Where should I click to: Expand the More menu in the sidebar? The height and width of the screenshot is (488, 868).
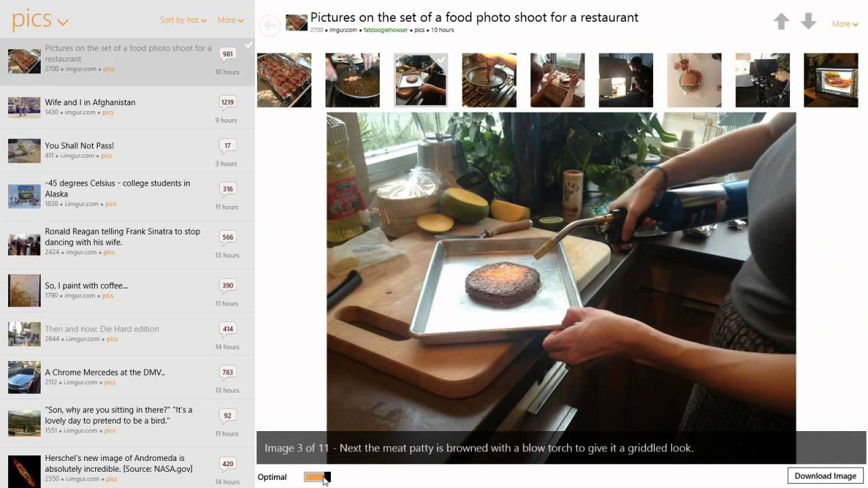pos(231,20)
